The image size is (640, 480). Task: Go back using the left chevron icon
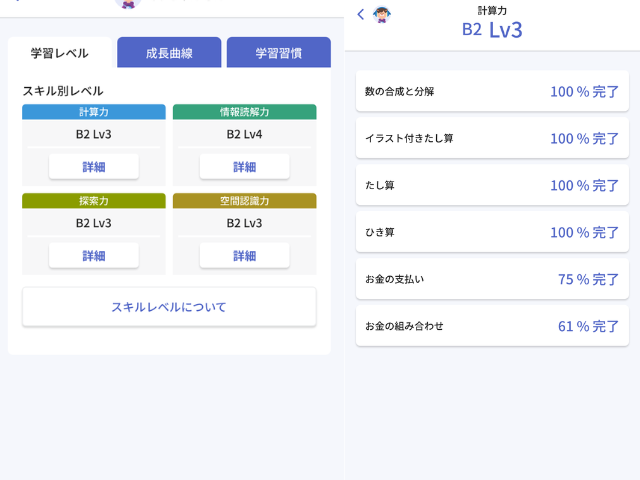pos(360,15)
